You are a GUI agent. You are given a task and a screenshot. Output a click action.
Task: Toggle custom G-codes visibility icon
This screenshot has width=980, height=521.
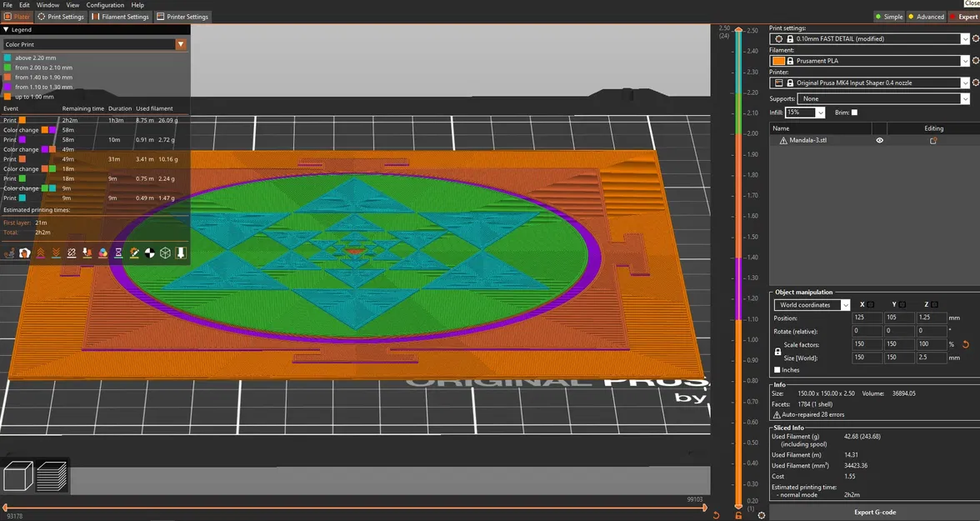134,253
